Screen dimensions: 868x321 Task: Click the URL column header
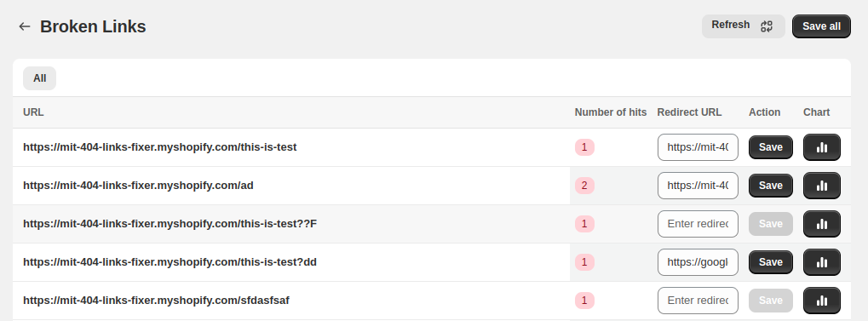pos(33,112)
